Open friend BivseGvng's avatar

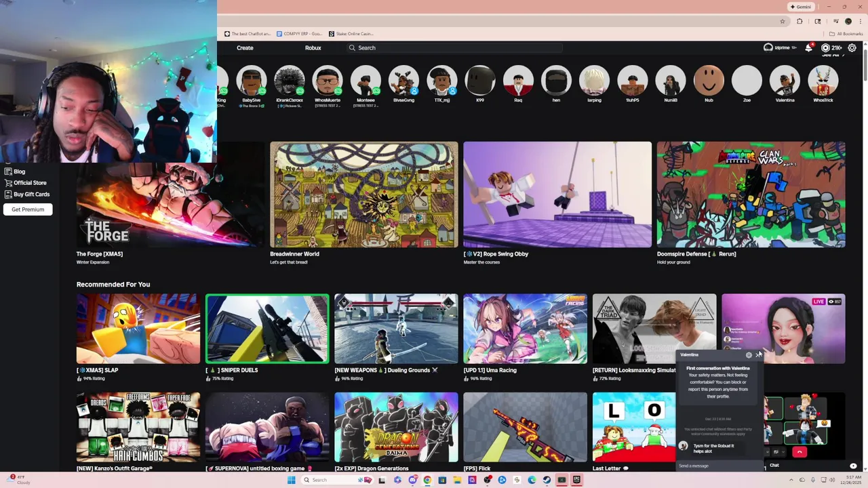coord(403,80)
